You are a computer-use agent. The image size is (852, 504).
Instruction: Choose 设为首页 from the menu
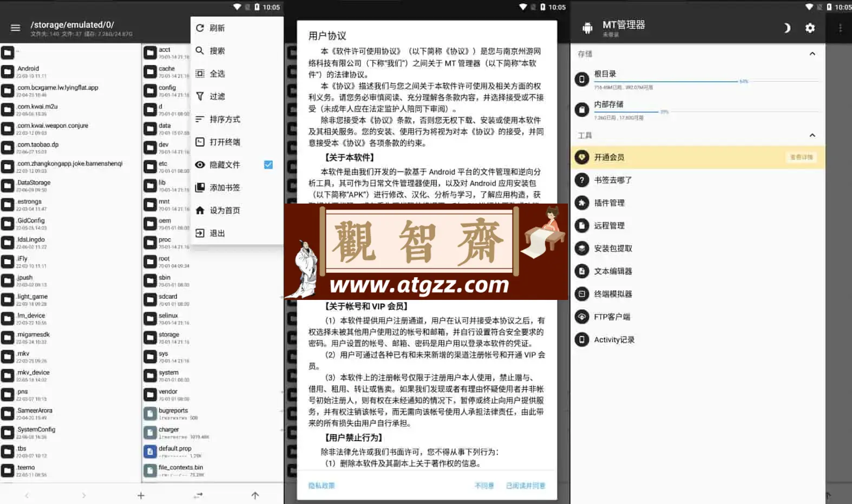(237, 210)
